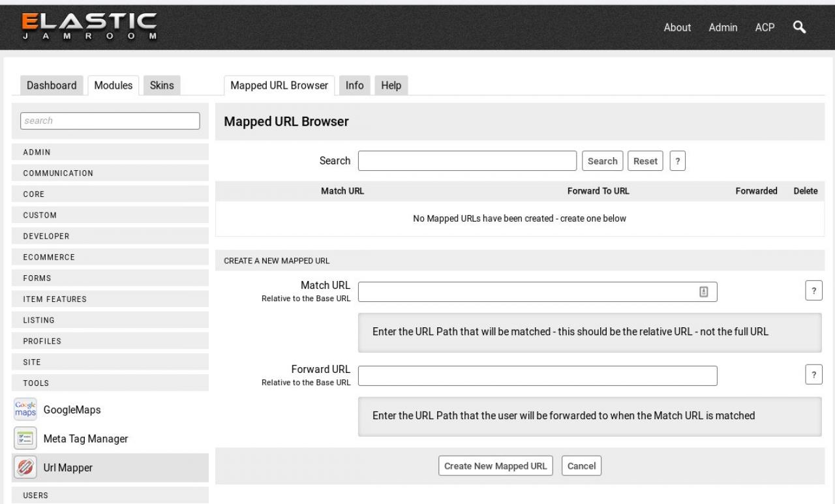The width and height of the screenshot is (835, 504).
Task: Select the Mapped URL Browser tab
Action: (279, 85)
